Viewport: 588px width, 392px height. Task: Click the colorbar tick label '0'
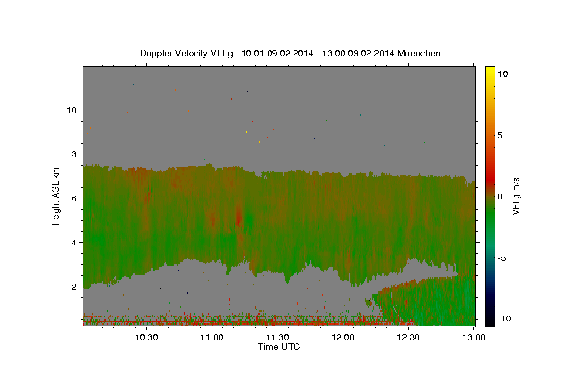tap(500, 196)
